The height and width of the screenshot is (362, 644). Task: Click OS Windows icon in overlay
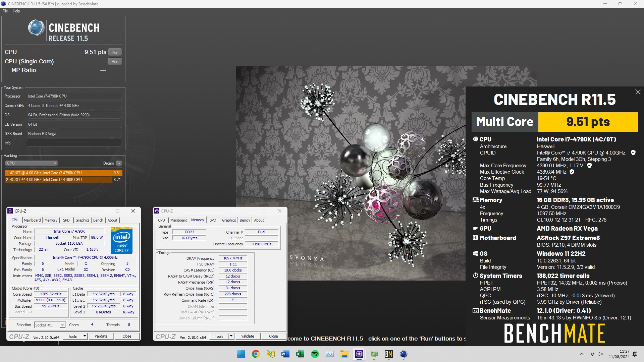[x=475, y=253]
